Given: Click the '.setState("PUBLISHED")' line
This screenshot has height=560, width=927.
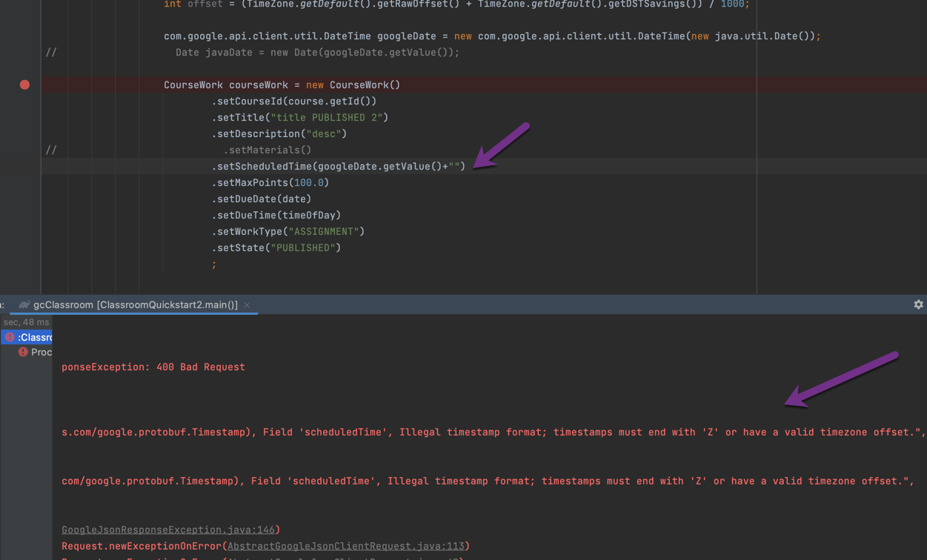Looking at the screenshot, I should (x=276, y=248).
